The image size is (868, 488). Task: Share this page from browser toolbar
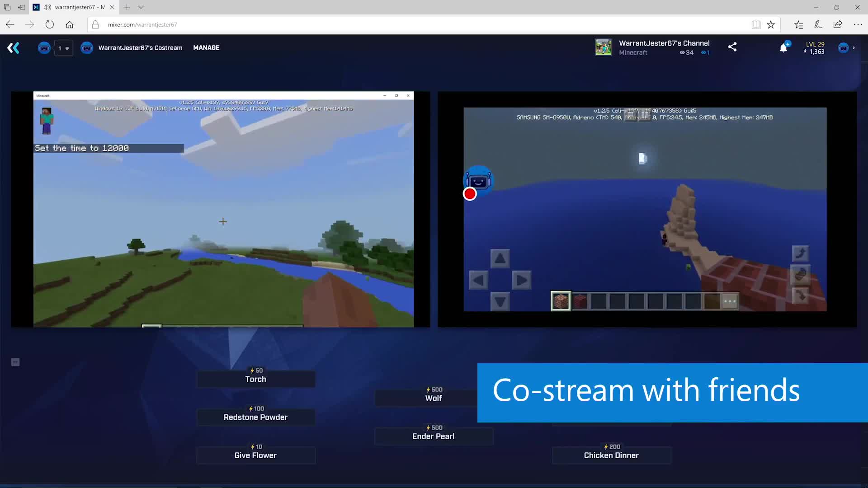coord(838,24)
